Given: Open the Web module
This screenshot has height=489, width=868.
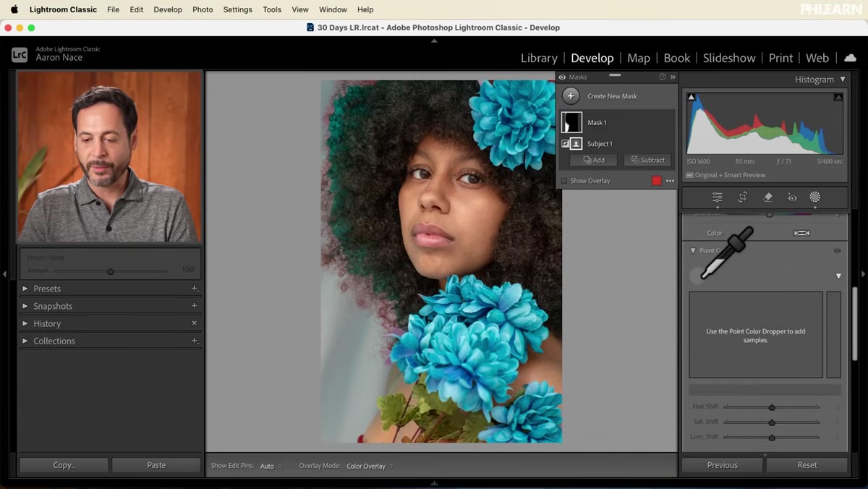Looking at the screenshot, I should [817, 58].
